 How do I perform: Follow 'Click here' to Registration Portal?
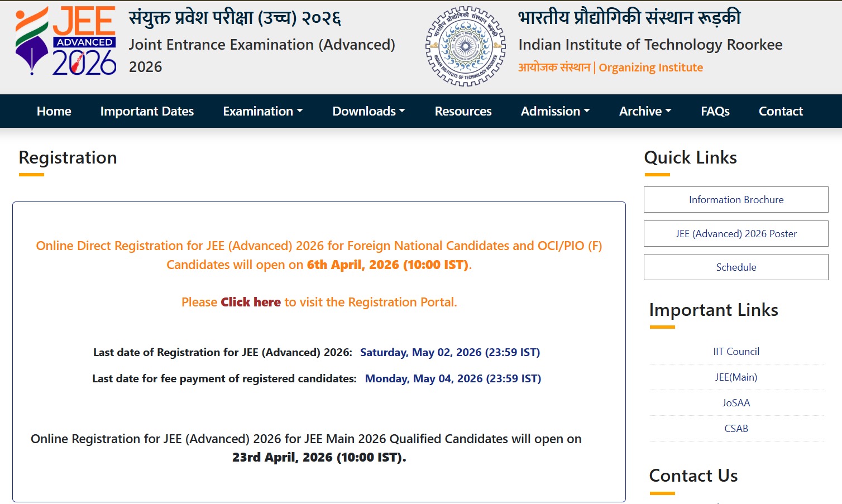[x=251, y=302]
